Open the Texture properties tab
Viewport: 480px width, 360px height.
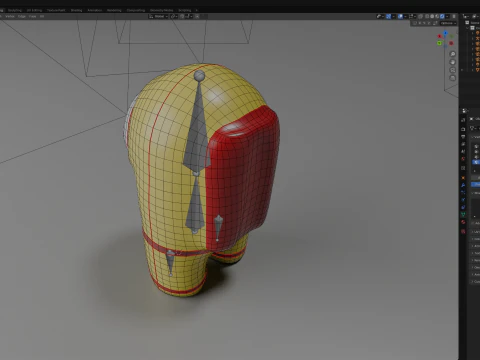coord(463,231)
